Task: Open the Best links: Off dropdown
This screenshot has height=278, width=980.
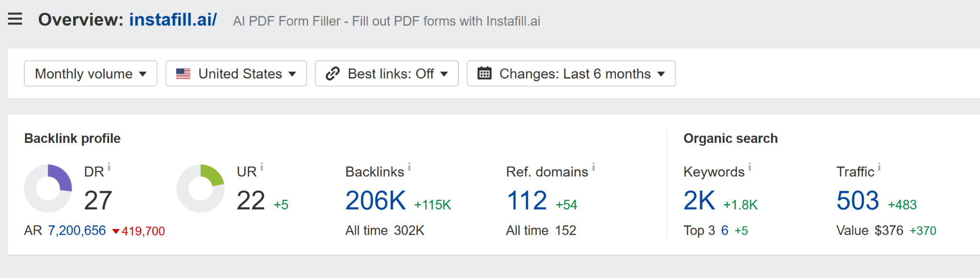Action: point(387,73)
